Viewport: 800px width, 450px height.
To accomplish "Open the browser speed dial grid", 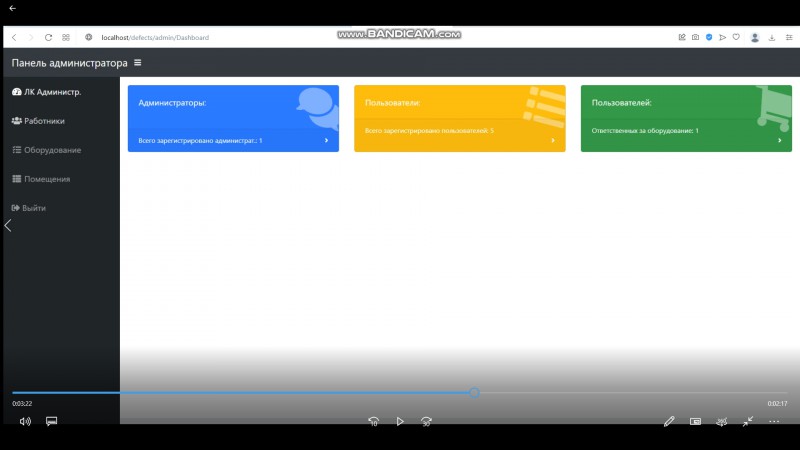I will [x=66, y=37].
